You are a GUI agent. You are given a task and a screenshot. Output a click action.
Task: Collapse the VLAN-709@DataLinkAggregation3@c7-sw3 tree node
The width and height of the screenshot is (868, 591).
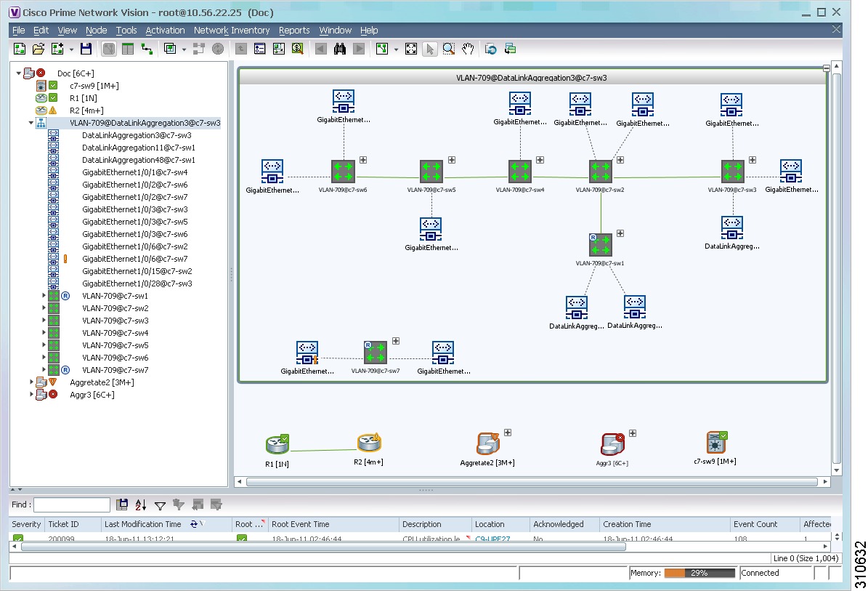coord(31,123)
